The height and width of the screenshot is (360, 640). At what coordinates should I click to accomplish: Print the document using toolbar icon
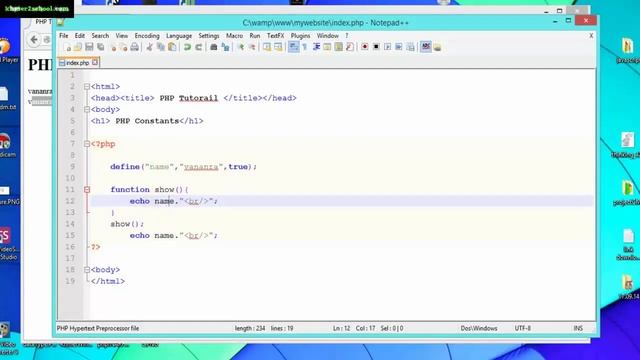134,47
